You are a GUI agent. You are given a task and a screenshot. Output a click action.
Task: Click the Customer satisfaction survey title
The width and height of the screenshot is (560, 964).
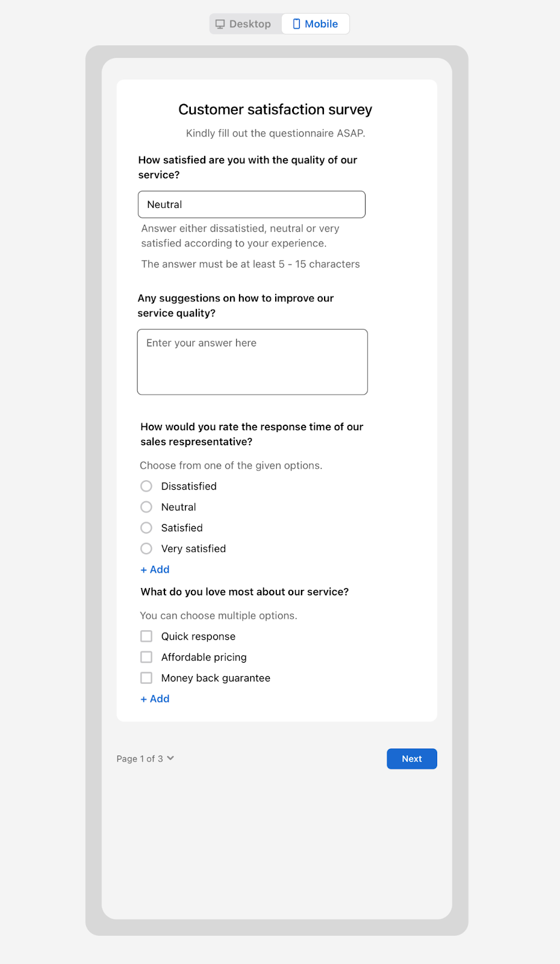click(275, 110)
